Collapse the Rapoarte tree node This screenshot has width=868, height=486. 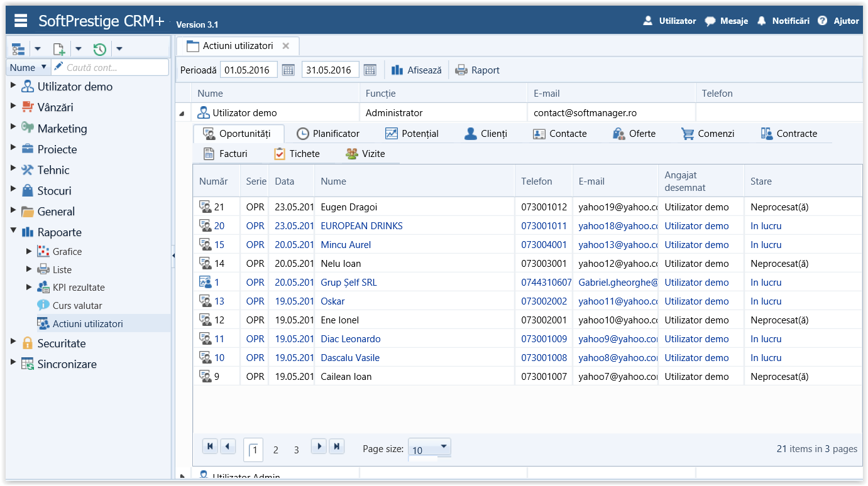click(x=14, y=232)
